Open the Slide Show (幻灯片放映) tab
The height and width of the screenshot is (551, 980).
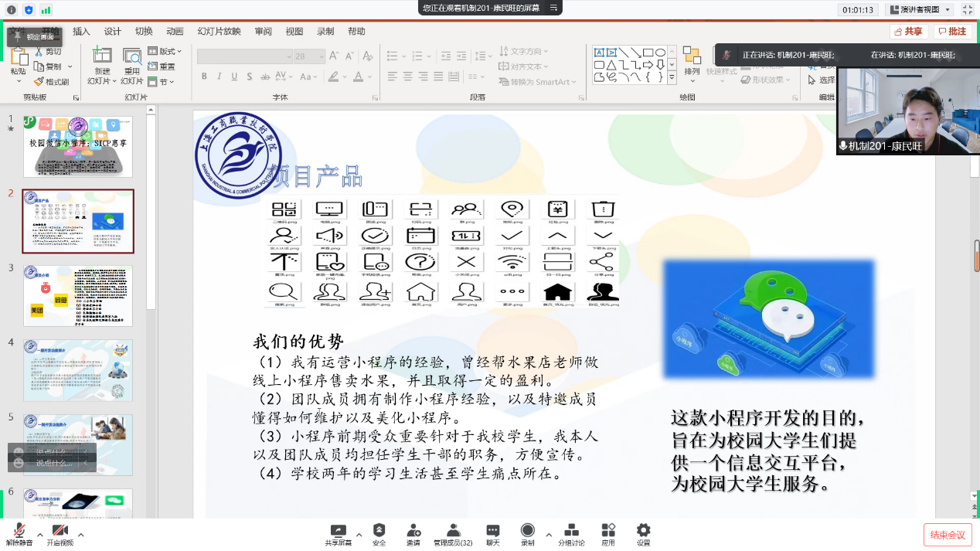point(219,32)
